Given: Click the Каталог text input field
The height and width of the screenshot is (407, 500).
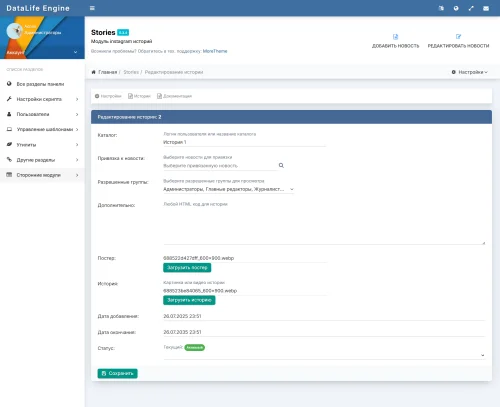Looking at the screenshot, I should click(244, 142).
